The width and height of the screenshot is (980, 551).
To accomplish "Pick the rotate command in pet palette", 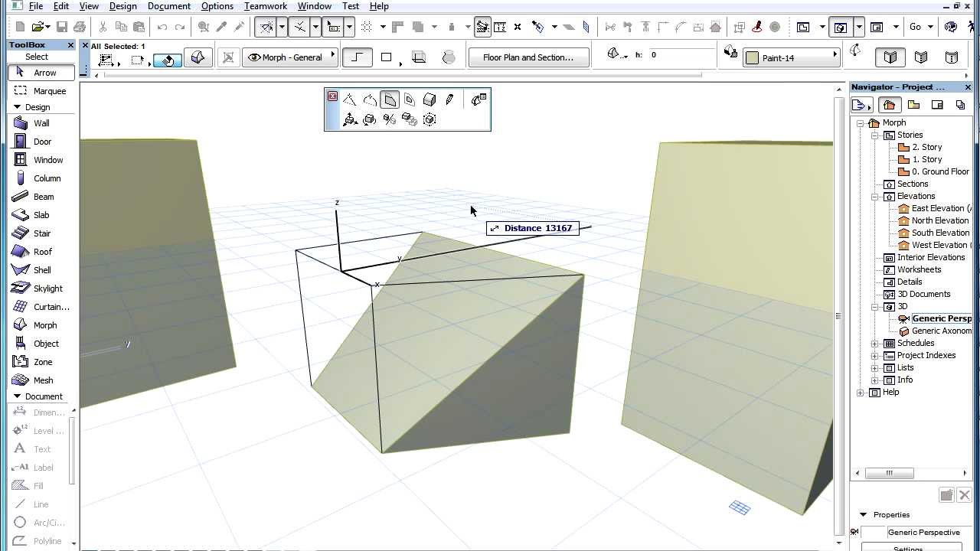I will tap(370, 119).
